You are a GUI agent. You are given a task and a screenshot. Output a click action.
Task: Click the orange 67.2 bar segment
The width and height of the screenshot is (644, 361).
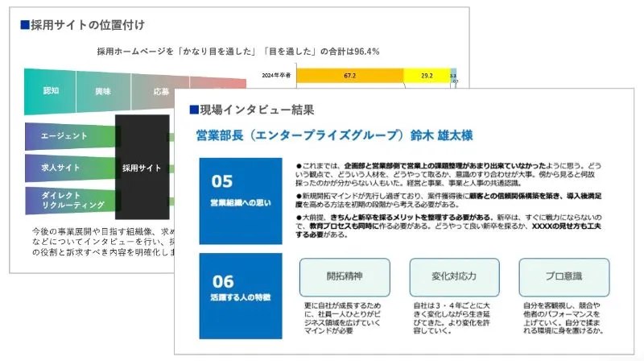pyautogui.click(x=349, y=76)
